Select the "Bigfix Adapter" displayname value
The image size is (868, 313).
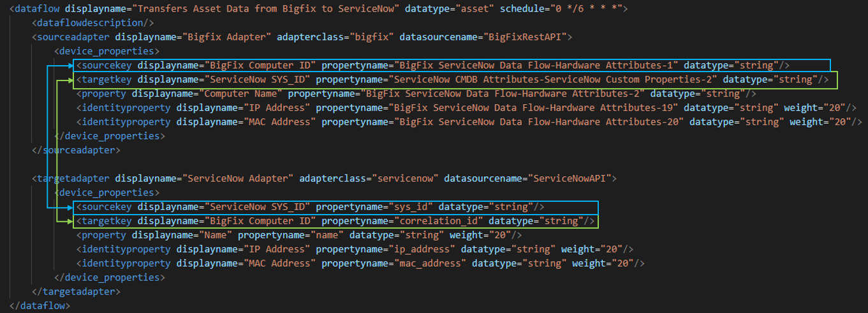pos(226,37)
